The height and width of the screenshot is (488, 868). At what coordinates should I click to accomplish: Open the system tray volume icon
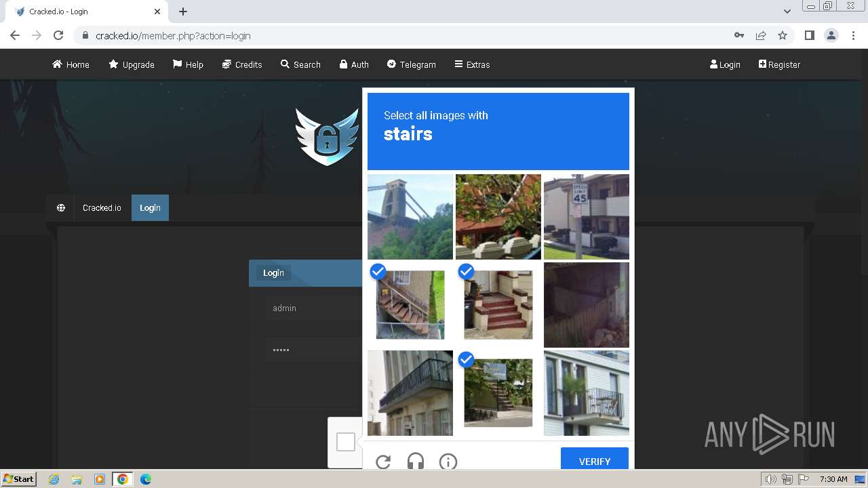[770, 479]
